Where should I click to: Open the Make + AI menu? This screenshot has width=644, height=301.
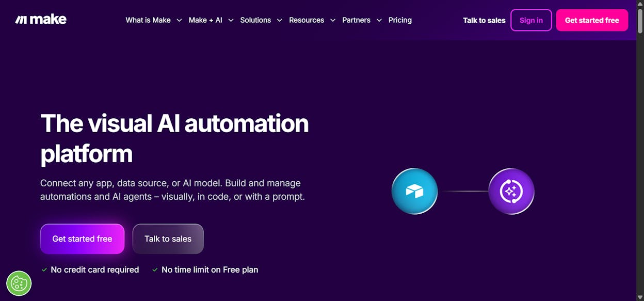point(205,20)
